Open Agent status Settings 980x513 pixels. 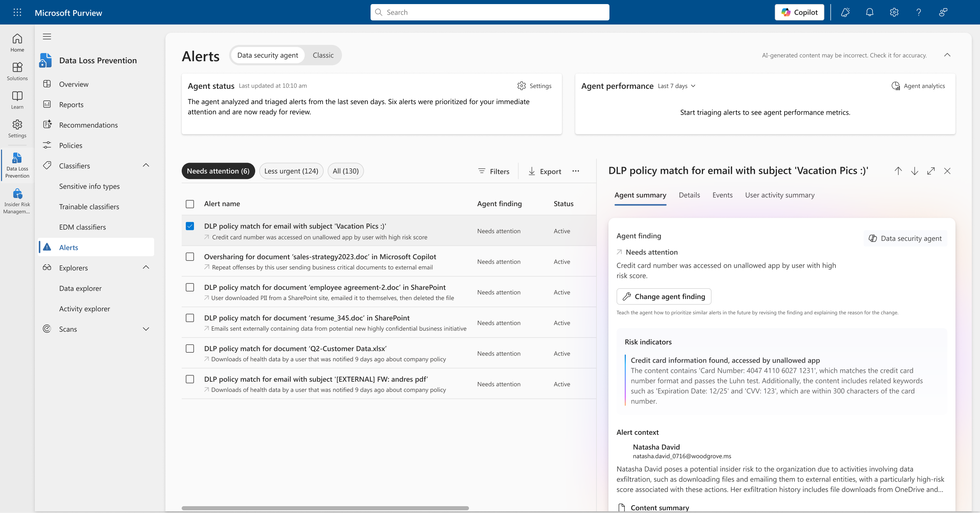(534, 86)
